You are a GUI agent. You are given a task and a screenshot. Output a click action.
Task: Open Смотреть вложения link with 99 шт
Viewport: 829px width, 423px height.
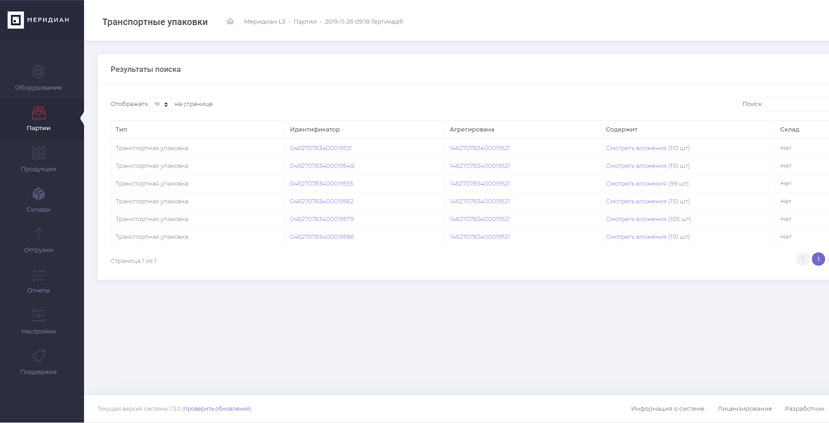pos(636,183)
